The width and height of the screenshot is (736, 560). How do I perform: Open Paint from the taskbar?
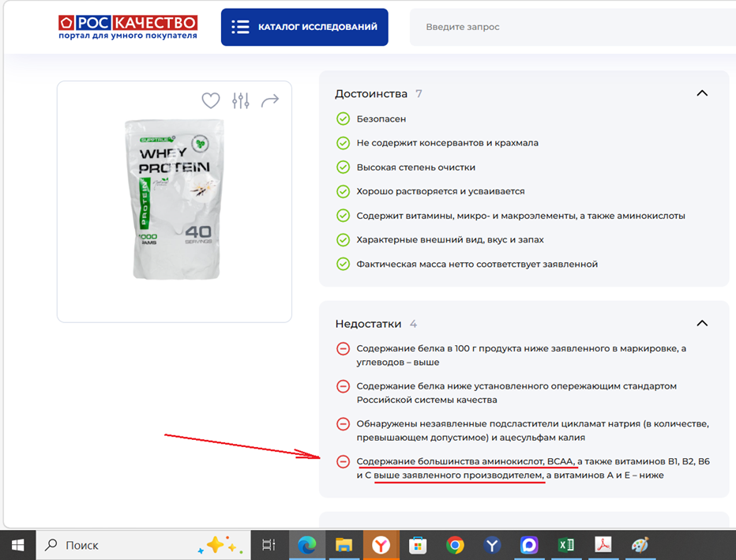pos(640,545)
